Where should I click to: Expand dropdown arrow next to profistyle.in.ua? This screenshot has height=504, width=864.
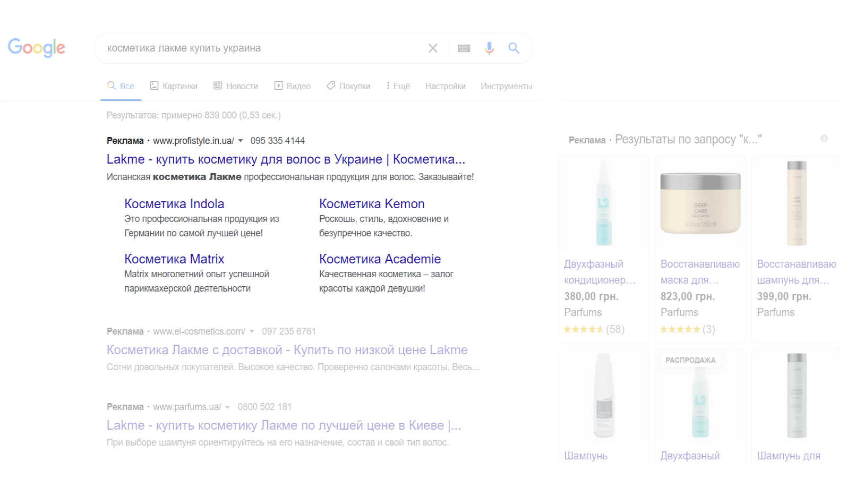(241, 141)
